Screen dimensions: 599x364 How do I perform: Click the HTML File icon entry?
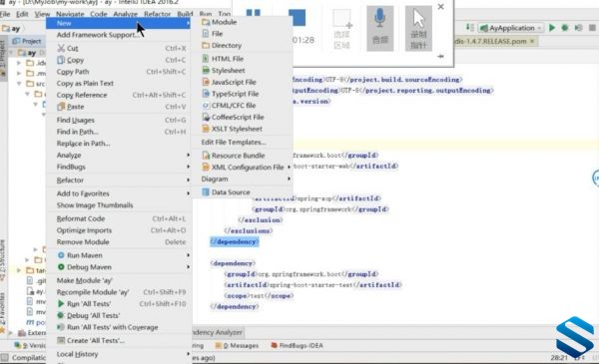tap(206, 59)
